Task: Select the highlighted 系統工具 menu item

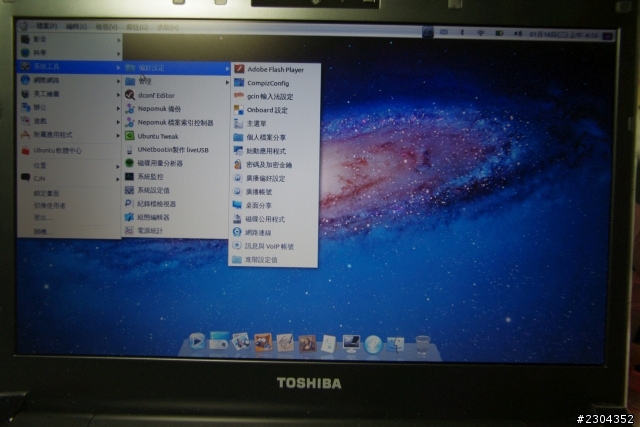Action: (x=70, y=67)
